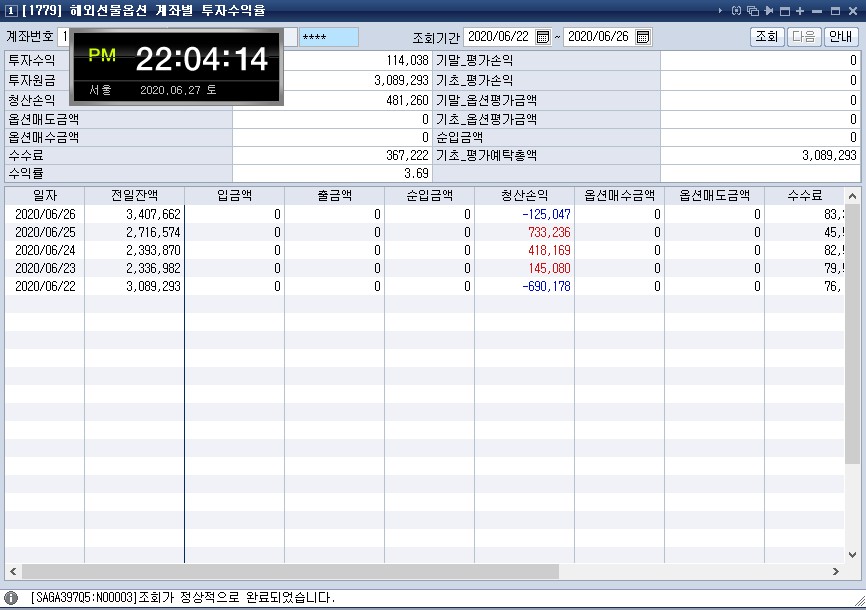Click the vertical scrollbar down arrow

[852, 555]
